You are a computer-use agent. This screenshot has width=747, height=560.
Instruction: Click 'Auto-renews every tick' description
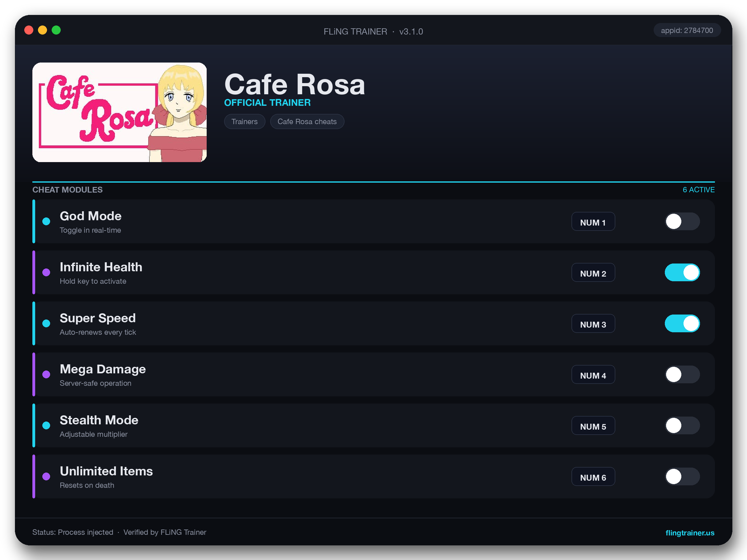point(98,332)
